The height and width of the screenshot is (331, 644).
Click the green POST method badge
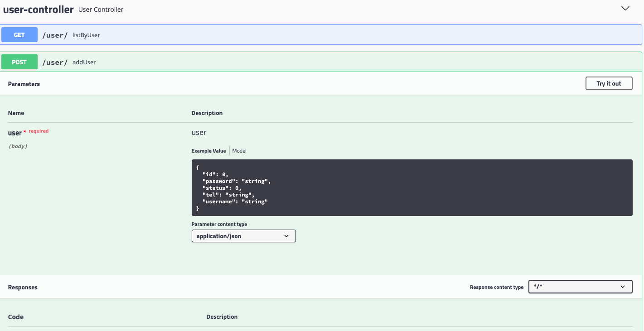pos(19,62)
